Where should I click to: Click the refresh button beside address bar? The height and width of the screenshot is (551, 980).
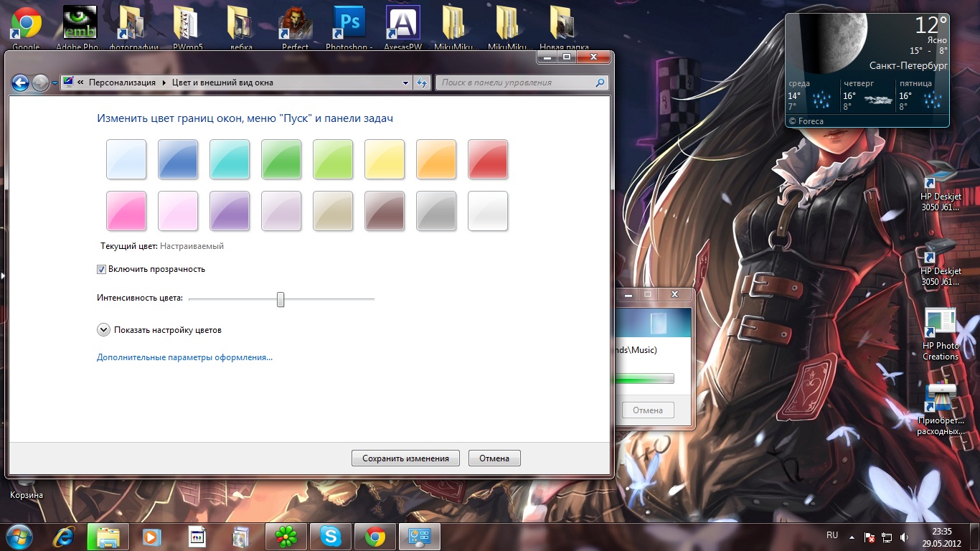422,83
